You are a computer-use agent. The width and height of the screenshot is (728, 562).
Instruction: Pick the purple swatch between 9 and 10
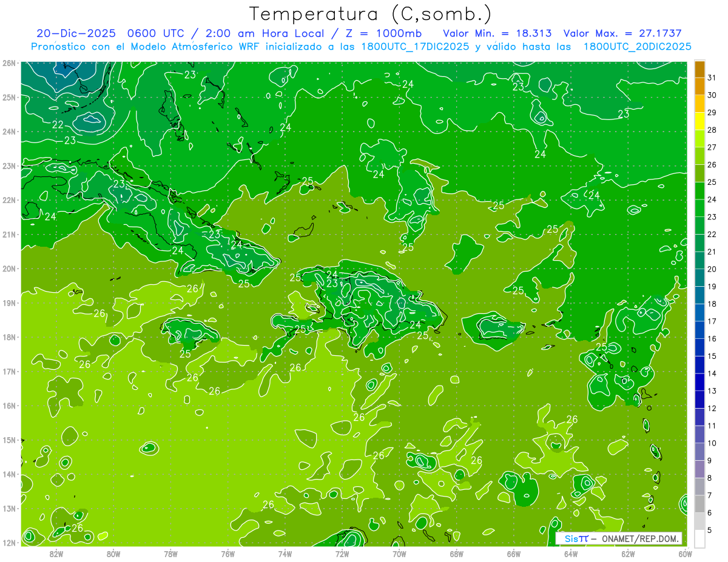[699, 452]
